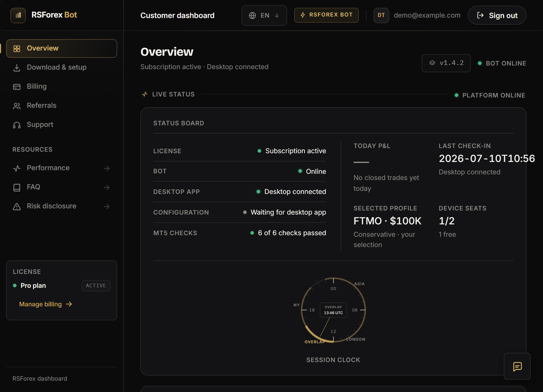Open Download & setup page
Screen dimensions: 543x392
61,67
